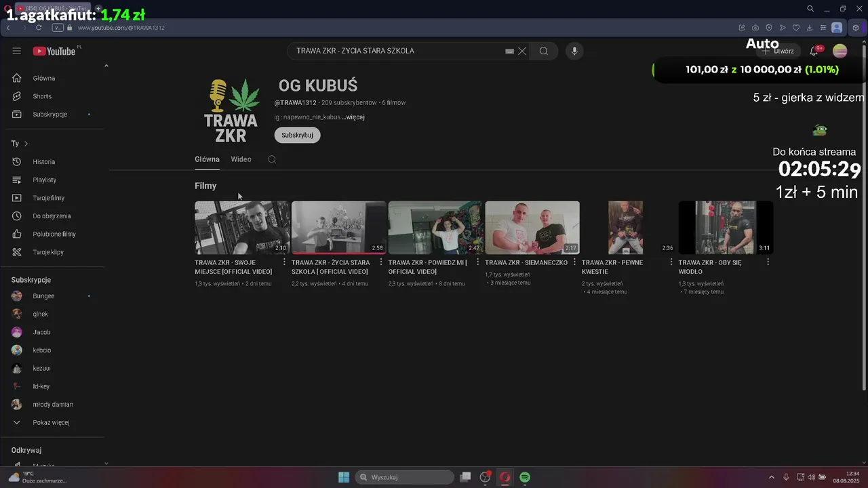The image size is (868, 488).
Task: Clear the search box with X
Action: [522, 51]
